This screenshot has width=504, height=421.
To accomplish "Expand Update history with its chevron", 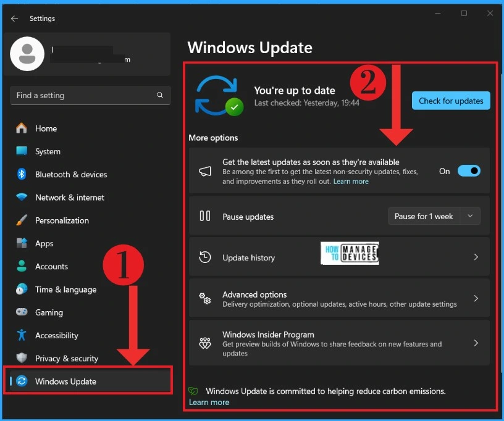I will pyautogui.click(x=476, y=257).
